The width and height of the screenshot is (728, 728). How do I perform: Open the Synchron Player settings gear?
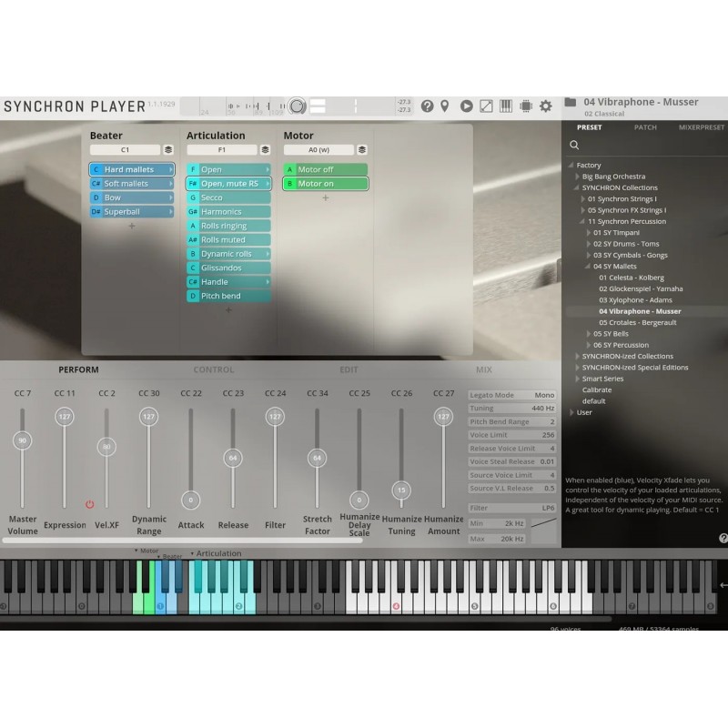(544, 106)
